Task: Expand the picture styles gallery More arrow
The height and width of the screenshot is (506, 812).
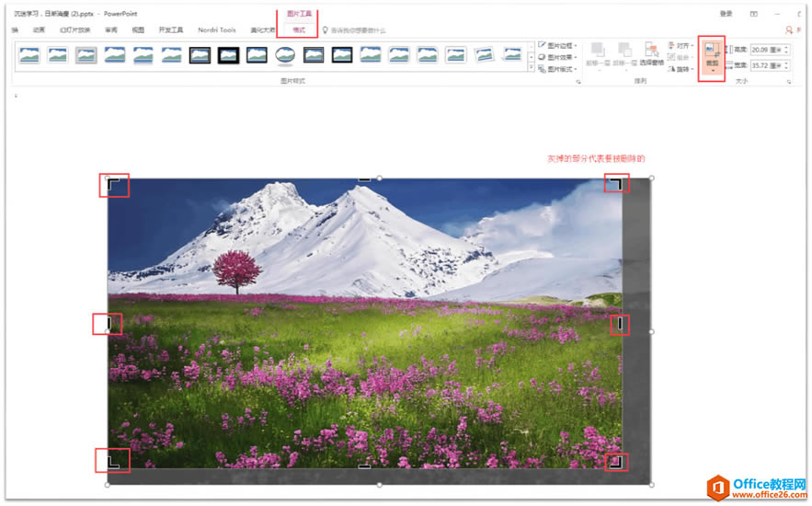Action: coord(531,67)
